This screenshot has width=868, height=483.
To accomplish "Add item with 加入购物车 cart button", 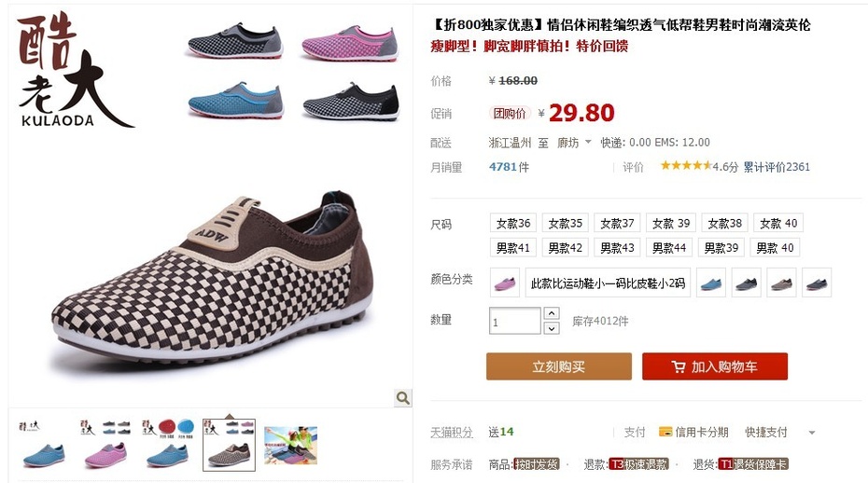I will point(715,366).
